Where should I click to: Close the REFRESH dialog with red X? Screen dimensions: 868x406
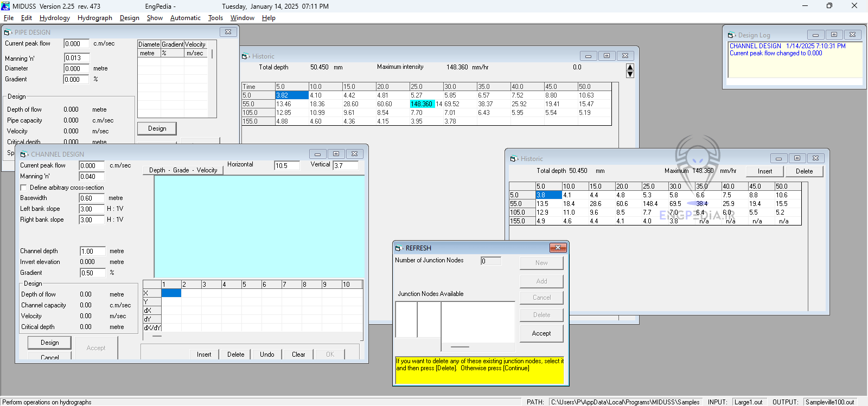pyautogui.click(x=558, y=248)
